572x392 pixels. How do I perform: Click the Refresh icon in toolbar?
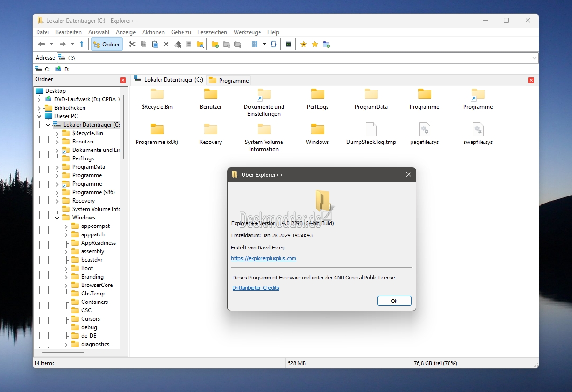click(x=273, y=44)
